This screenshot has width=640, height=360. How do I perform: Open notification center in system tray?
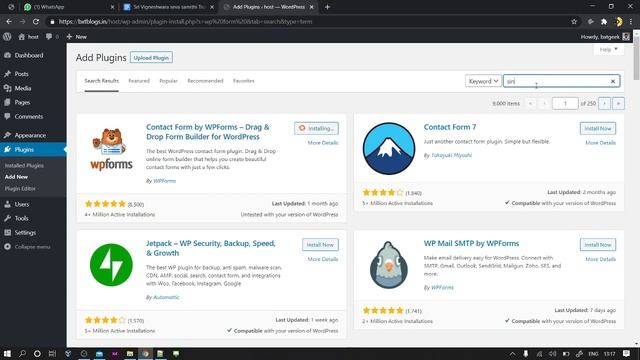pos(627,353)
